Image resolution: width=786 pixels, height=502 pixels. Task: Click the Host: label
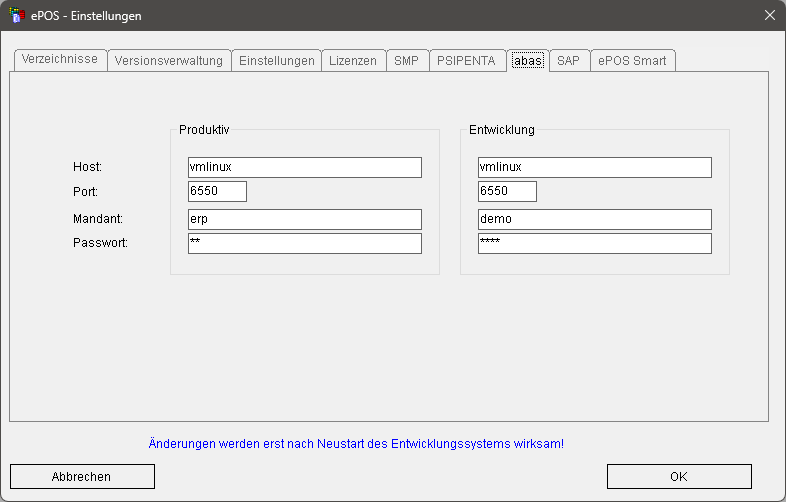[x=87, y=167]
